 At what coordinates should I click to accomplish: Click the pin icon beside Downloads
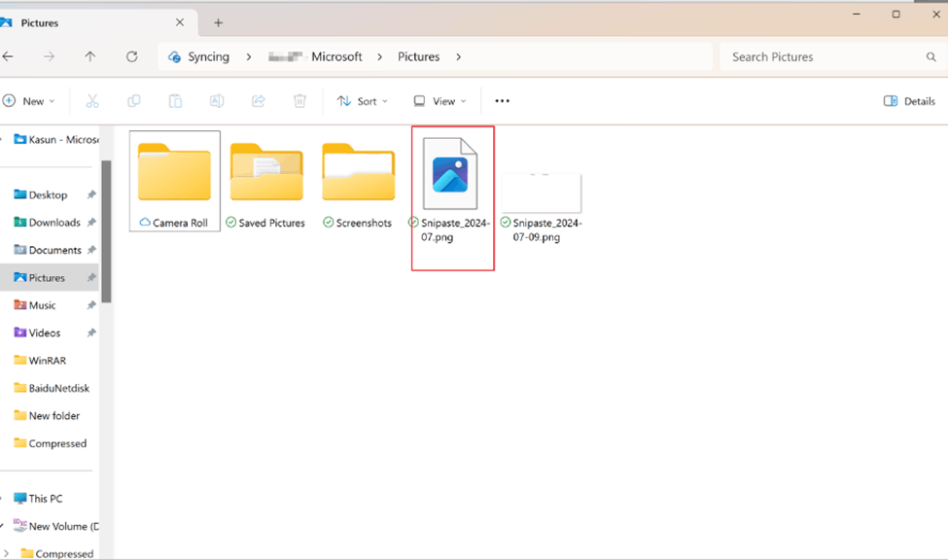point(91,223)
